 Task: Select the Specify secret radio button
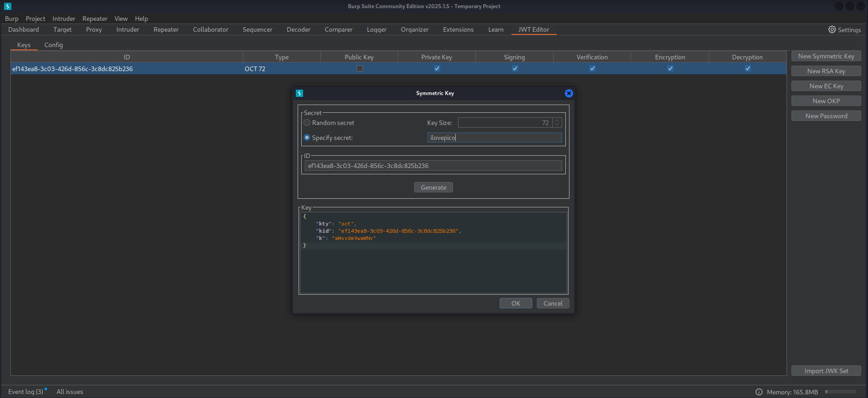coord(307,138)
